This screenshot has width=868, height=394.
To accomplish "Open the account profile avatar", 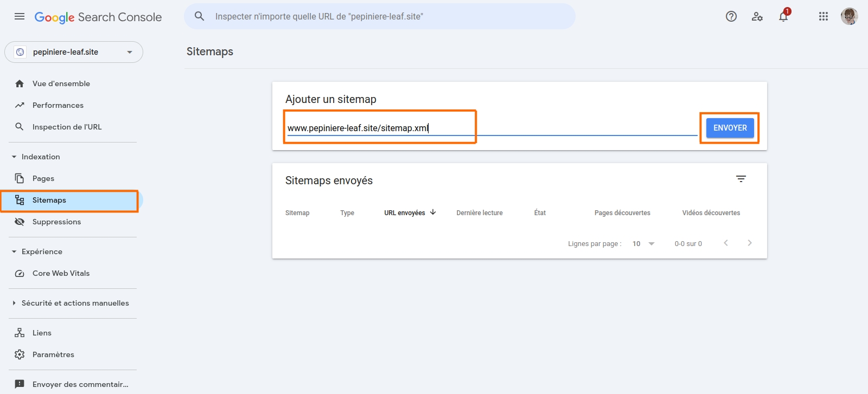I will 850,16.
